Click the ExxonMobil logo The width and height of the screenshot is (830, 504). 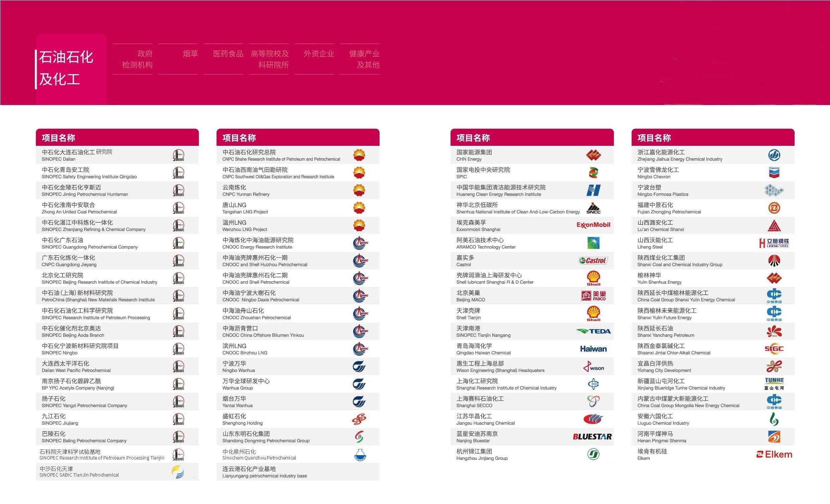click(593, 225)
